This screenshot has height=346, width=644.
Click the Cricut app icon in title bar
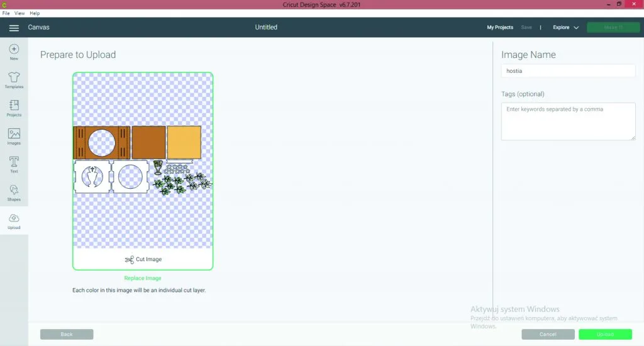point(4,5)
